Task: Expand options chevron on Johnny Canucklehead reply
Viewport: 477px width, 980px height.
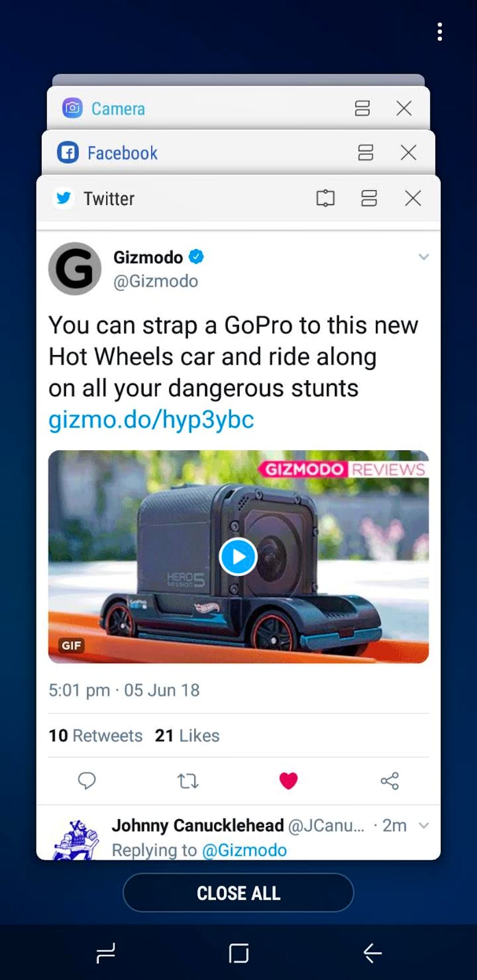Action: pyautogui.click(x=424, y=825)
